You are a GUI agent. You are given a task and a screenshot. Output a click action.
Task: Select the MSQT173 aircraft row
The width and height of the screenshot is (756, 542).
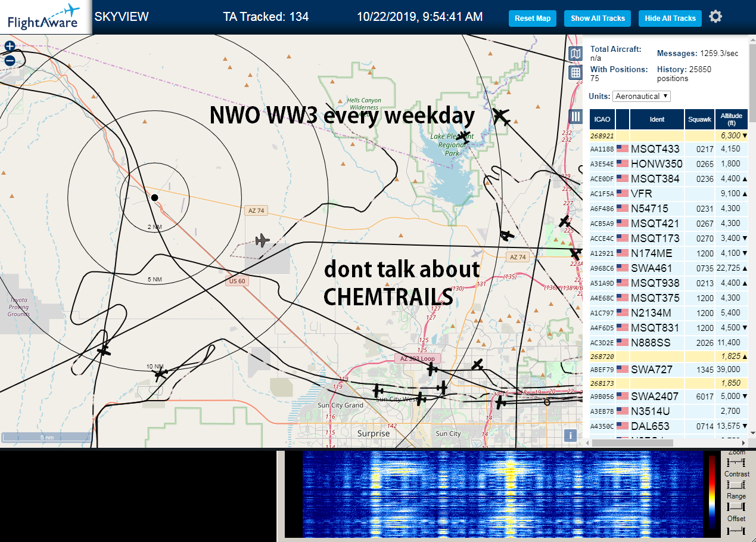point(668,239)
